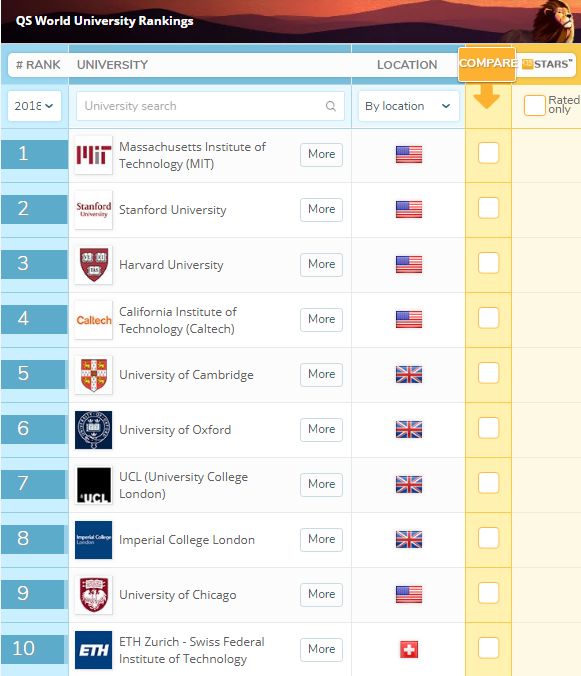
Task: Enable the Rated only checkbox
Action: pyautogui.click(x=534, y=105)
